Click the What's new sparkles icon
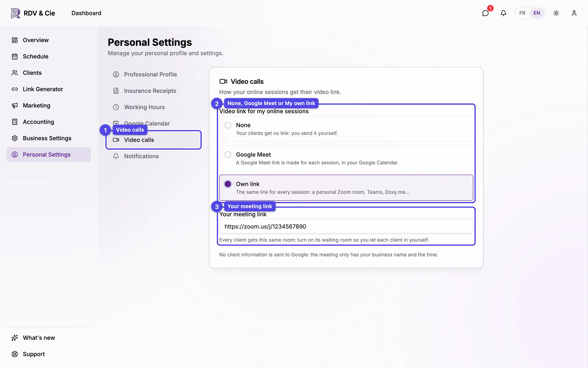The width and height of the screenshot is (588, 368). click(x=14, y=338)
